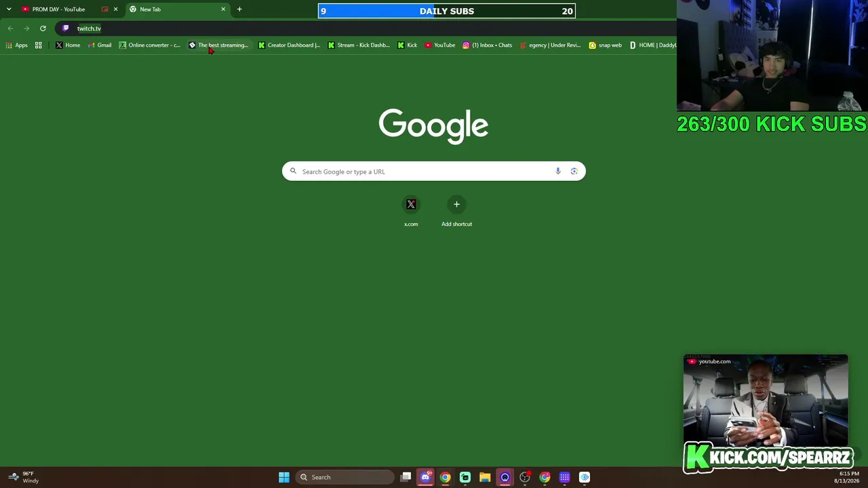Open the second Chrome profile taskbar icon
Viewport: 868px width, 488px height.
[x=545, y=477]
